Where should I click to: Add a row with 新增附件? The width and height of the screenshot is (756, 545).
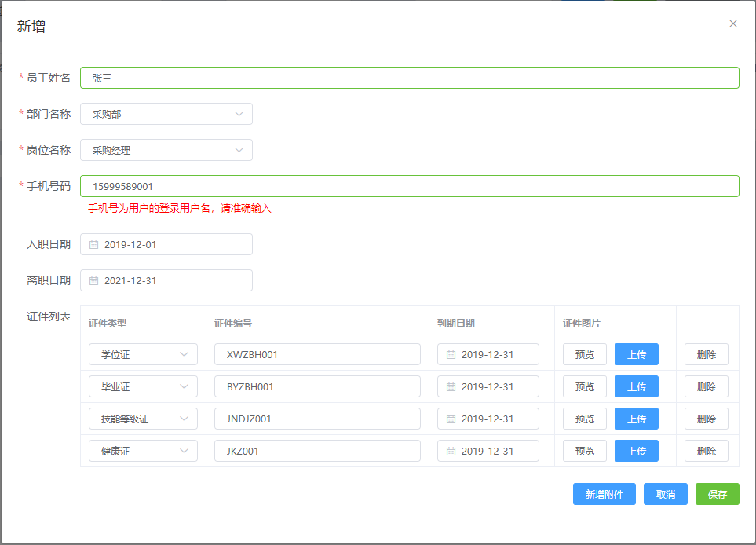(604, 494)
